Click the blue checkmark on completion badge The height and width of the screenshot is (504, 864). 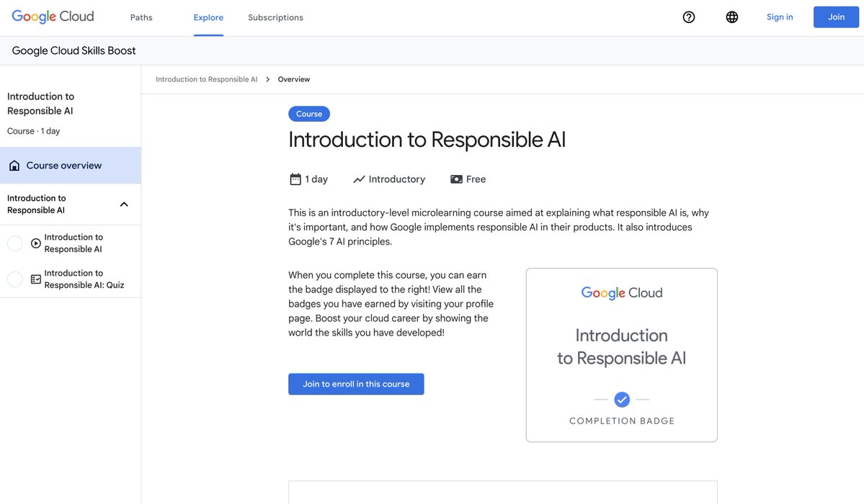(x=622, y=399)
